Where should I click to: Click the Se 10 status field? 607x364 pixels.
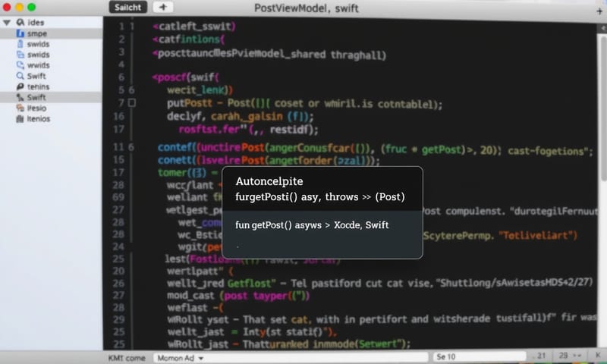click(480, 356)
